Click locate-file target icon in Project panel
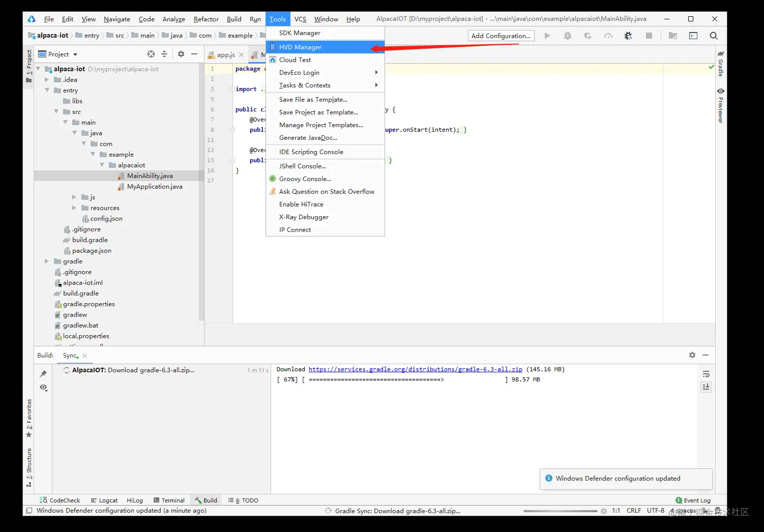 [151, 54]
